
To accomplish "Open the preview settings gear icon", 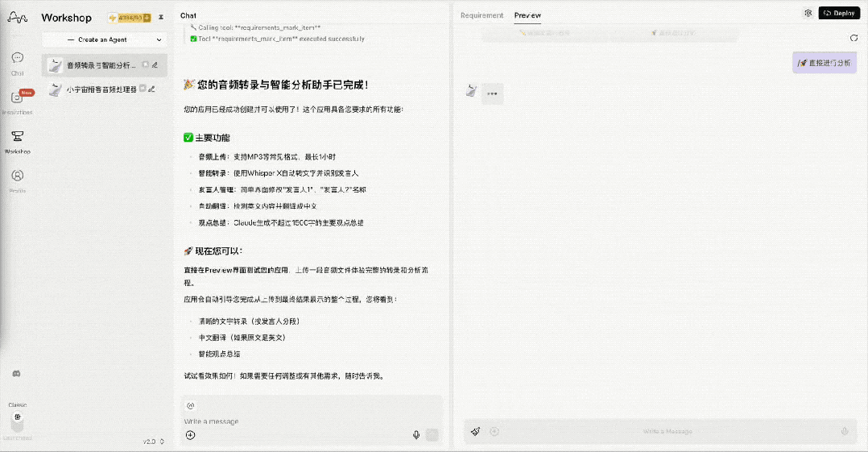I will (x=808, y=13).
